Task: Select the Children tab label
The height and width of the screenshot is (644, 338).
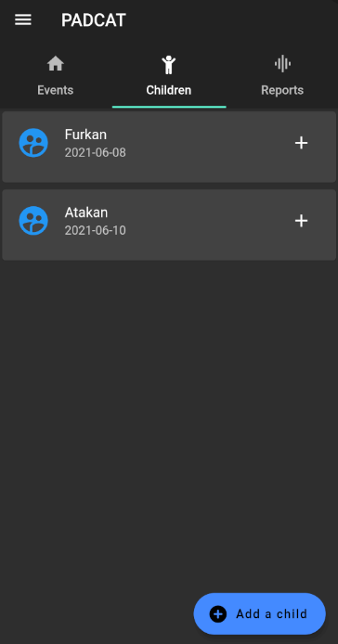Action: 169,90
